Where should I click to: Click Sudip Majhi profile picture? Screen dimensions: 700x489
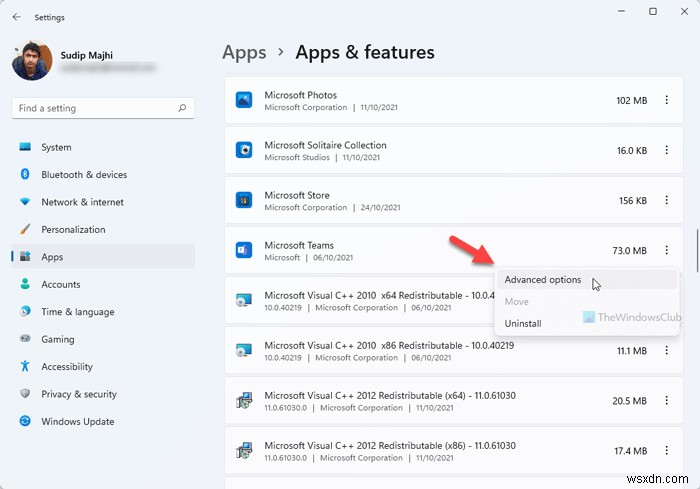click(32, 61)
